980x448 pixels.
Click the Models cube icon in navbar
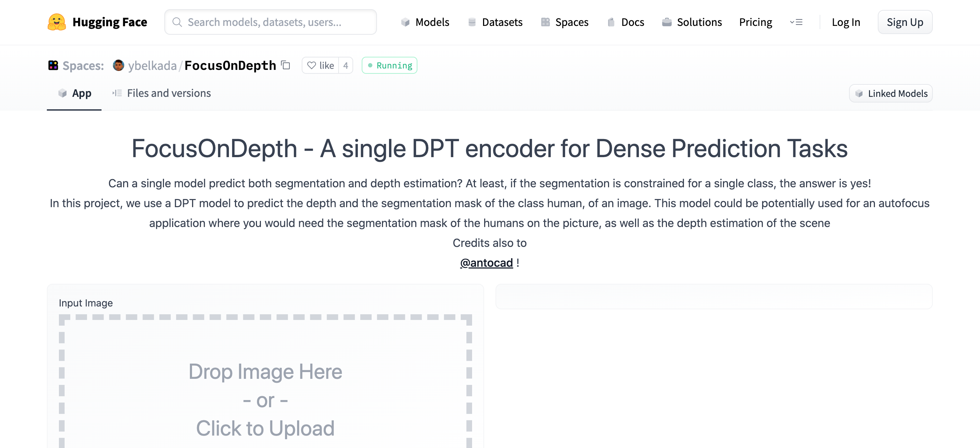click(405, 22)
